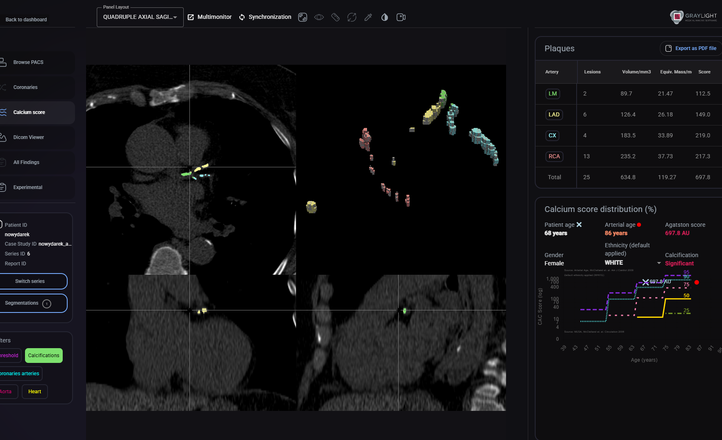Image resolution: width=722 pixels, height=440 pixels.
Task: Click the Lesions column header
Action: 592,72
